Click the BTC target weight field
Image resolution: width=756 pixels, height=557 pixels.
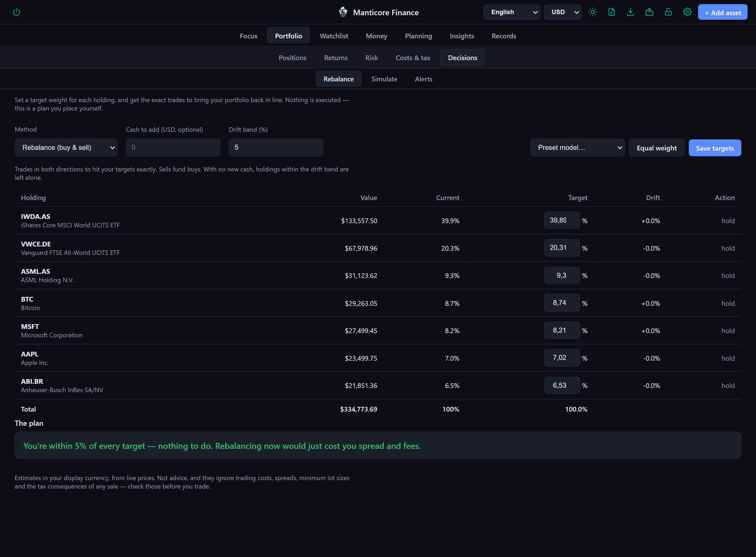click(x=561, y=303)
